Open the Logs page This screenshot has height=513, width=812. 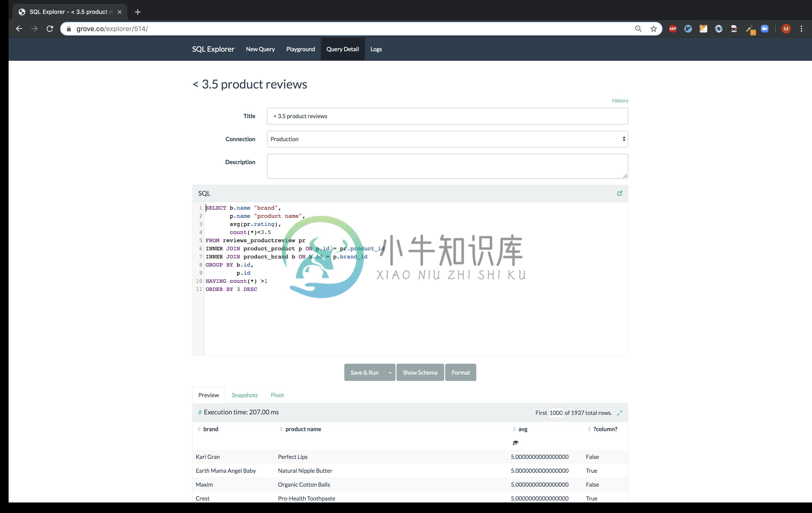tap(376, 49)
